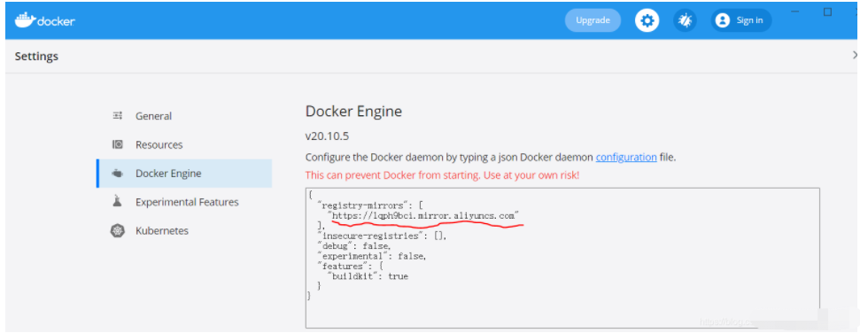Open troubleshoot via the bug icon

point(685,20)
